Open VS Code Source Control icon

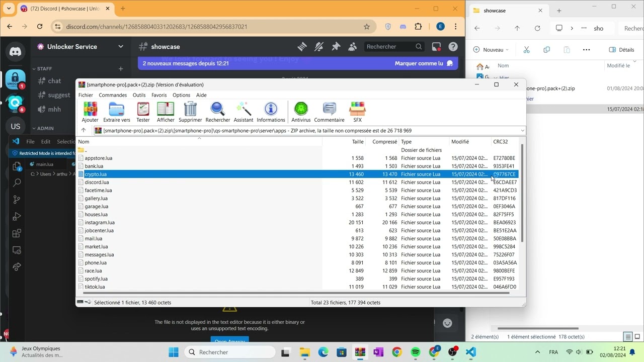(17, 200)
